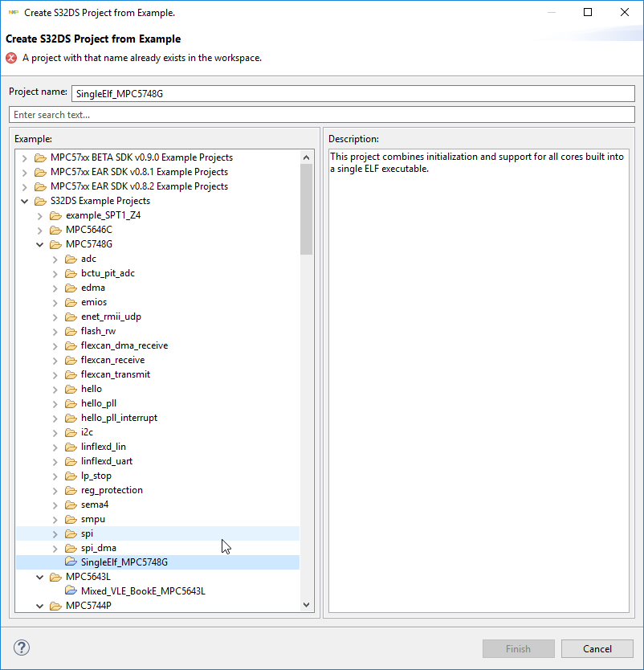The height and width of the screenshot is (670, 644).
Task: Click the tree scroll down arrow
Action: (306, 605)
